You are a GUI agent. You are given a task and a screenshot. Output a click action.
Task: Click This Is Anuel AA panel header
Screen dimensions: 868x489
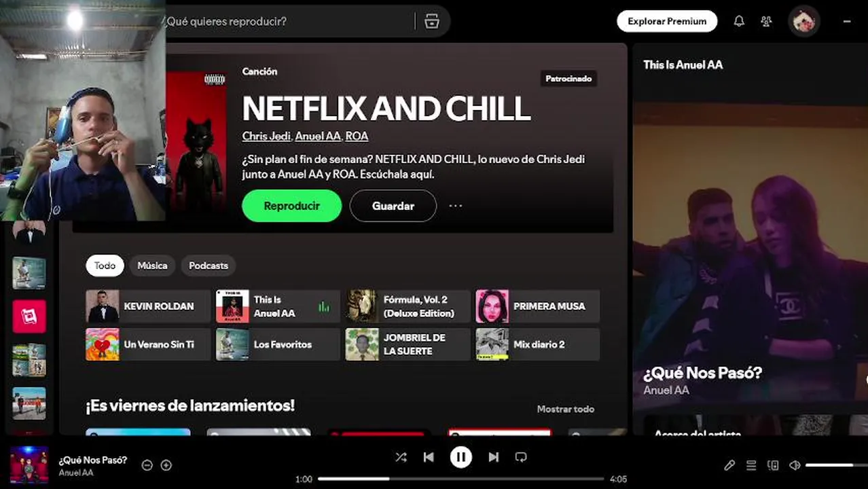pyautogui.click(x=683, y=65)
